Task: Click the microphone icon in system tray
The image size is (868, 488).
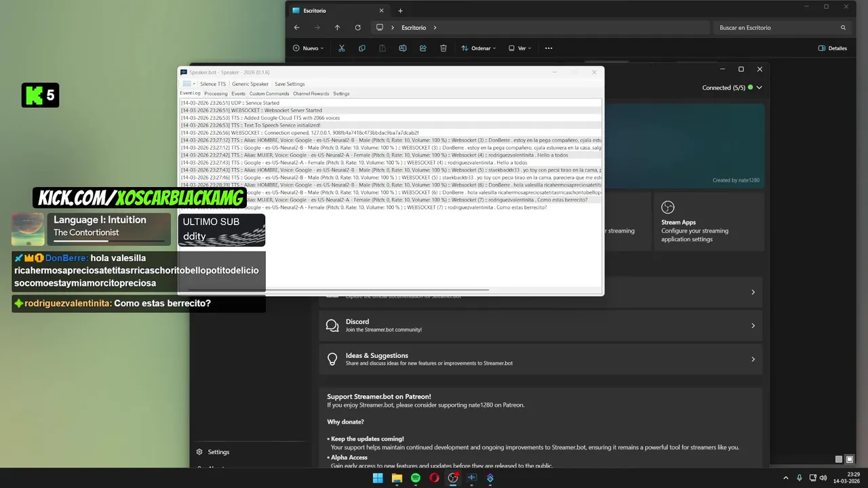Action: tap(800, 478)
